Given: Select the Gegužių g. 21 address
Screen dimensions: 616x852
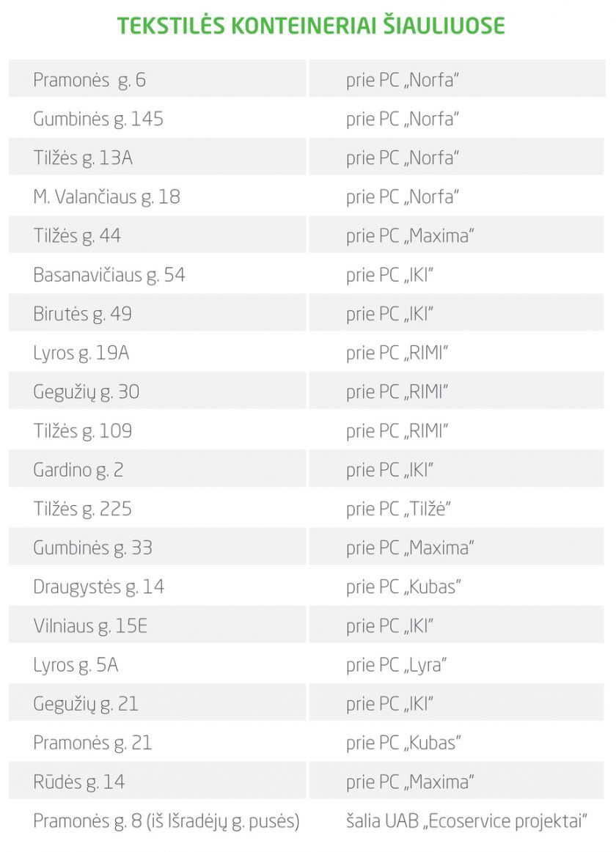Looking at the screenshot, I should (86, 704).
